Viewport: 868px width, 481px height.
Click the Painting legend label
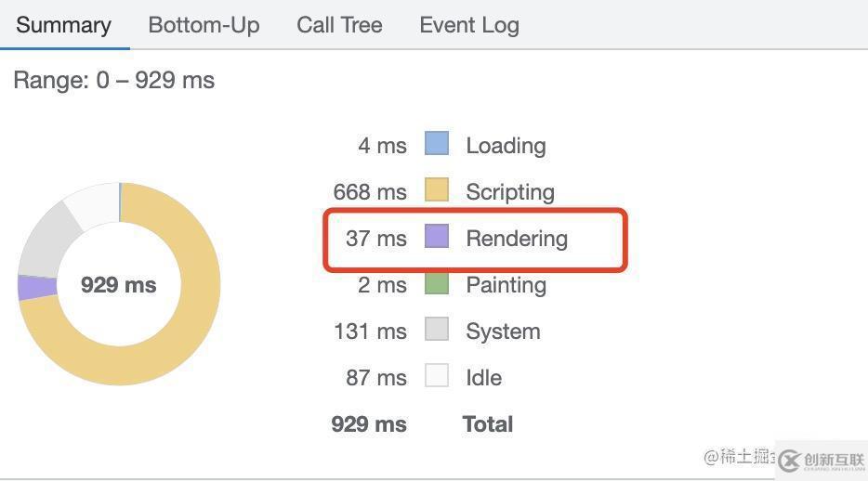tap(506, 285)
